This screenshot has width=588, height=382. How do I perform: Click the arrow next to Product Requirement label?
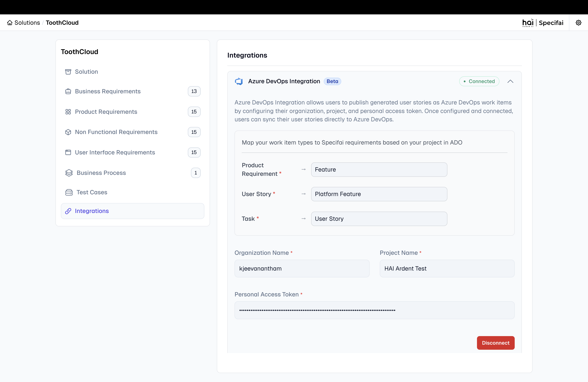click(304, 170)
